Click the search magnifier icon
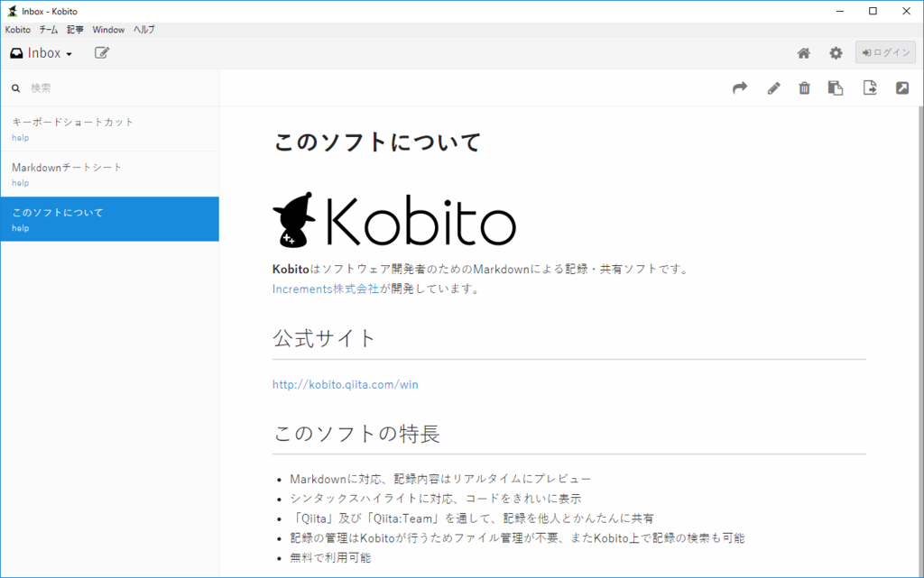 click(16, 88)
